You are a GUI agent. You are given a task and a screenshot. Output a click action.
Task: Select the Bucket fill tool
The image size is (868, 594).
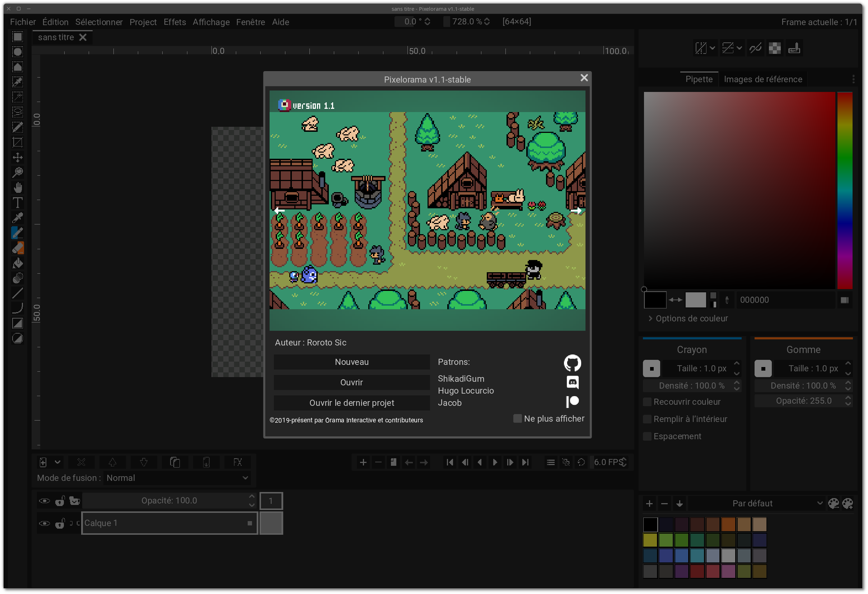(x=17, y=263)
